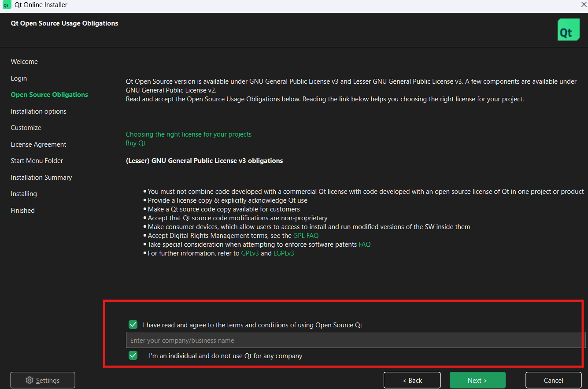588x389 pixels.
Task: Select License Agreement in sidebar
Action: pos(38,144)
